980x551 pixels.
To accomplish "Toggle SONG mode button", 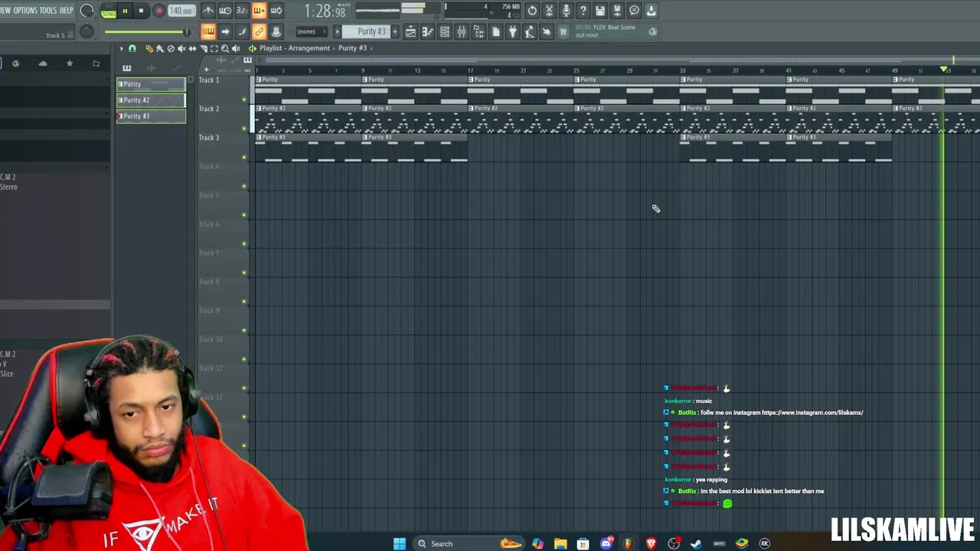I will click(x=108, y=11).
